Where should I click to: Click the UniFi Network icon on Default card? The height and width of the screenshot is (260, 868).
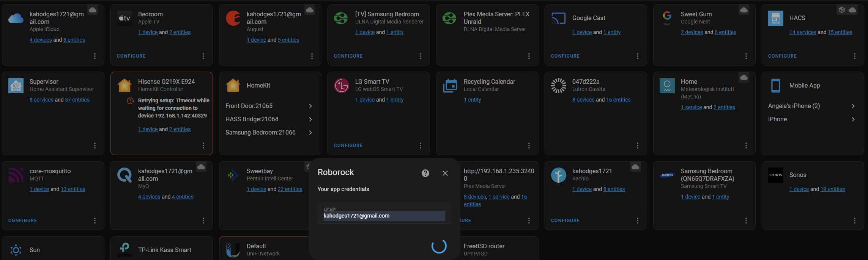click(x=233, y=250)
